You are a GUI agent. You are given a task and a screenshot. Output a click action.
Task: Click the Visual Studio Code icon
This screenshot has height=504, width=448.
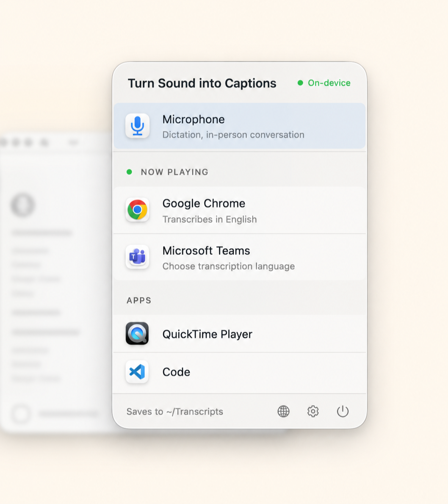coord(137,372)
